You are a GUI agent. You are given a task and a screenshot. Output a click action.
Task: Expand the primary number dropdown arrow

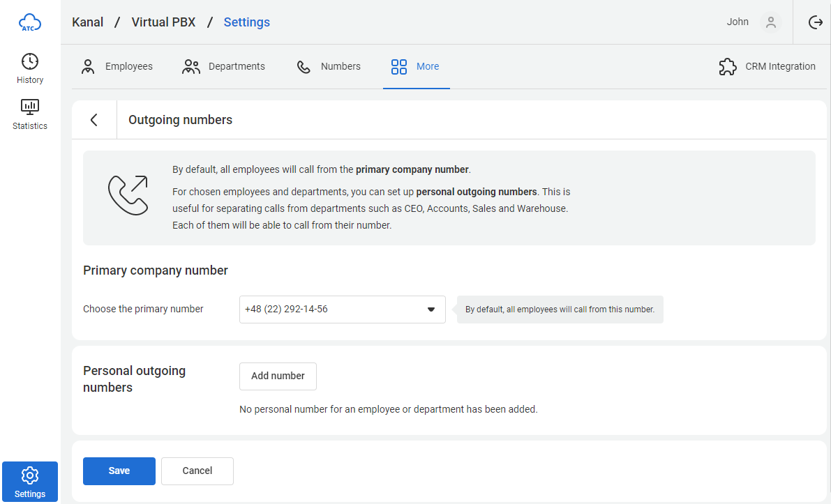point(431,310)
